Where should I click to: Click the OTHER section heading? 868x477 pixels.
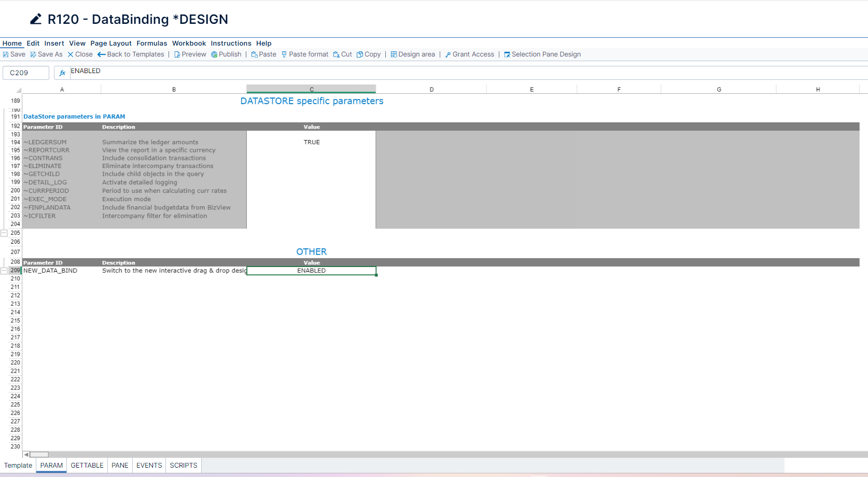pos(312,252)
